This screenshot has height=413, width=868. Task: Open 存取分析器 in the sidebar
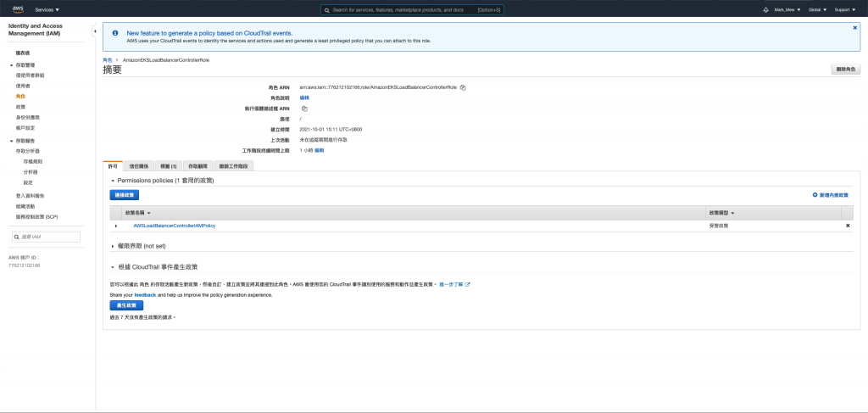28,151
